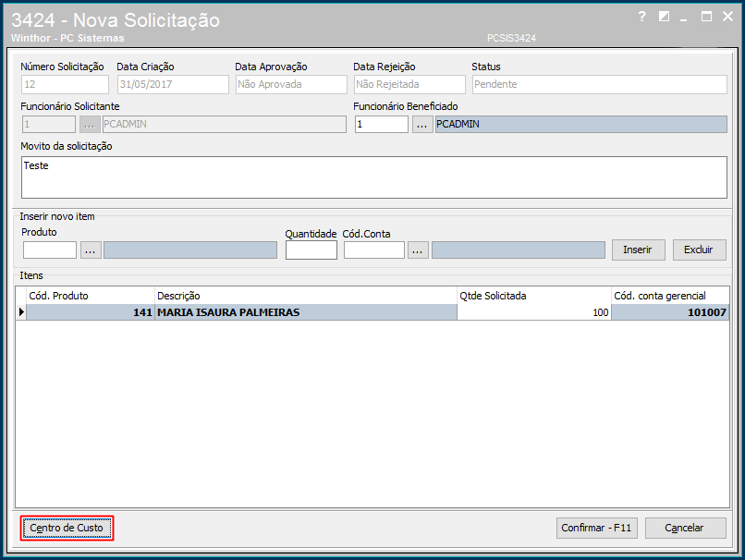Click the Motivo da solicitação text area
Screen dimensions: 745x560
[x=374, y=177]
